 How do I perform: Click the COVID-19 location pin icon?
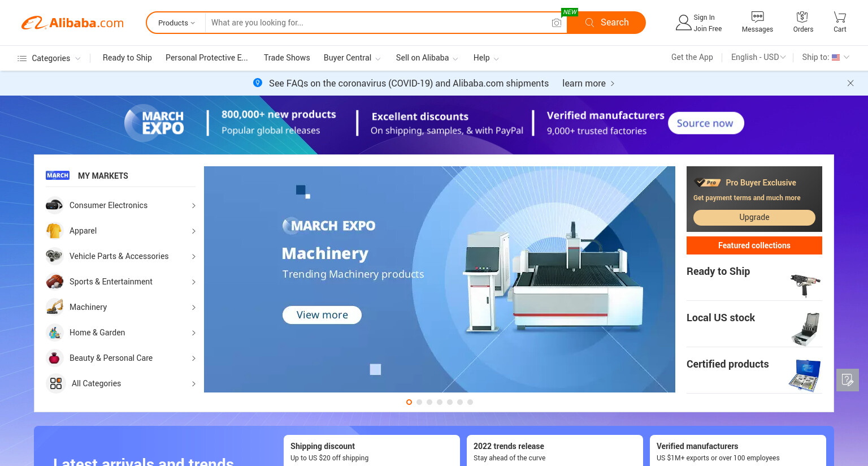(258, 83)
